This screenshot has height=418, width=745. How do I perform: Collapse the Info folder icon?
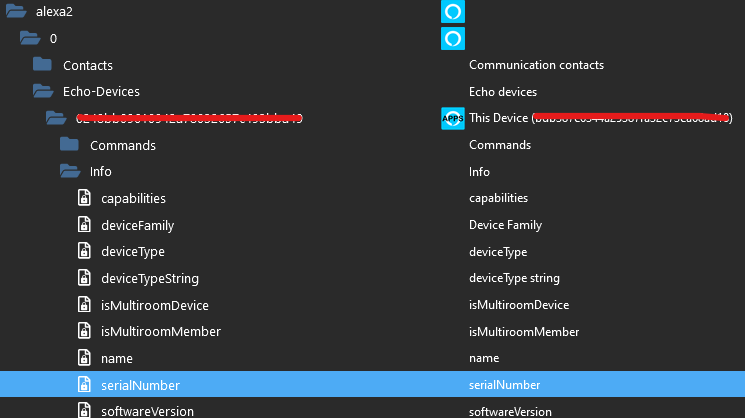(70, 171)
